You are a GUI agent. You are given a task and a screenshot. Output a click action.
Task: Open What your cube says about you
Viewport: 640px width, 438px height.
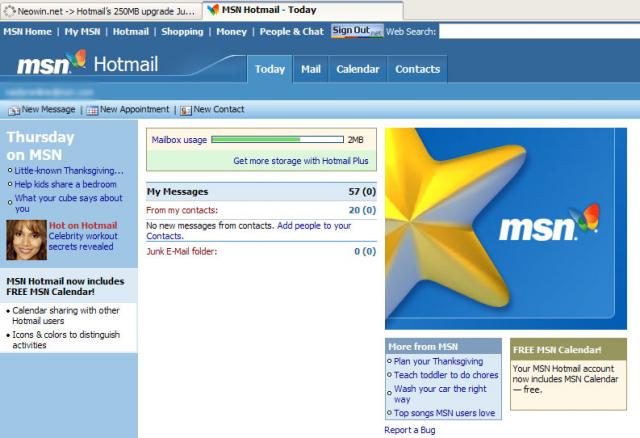coord(69,203)
